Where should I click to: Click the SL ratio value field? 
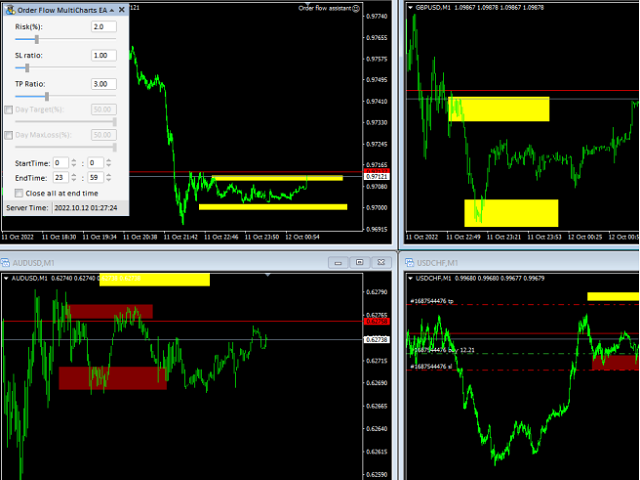click(x=104, y=55)
